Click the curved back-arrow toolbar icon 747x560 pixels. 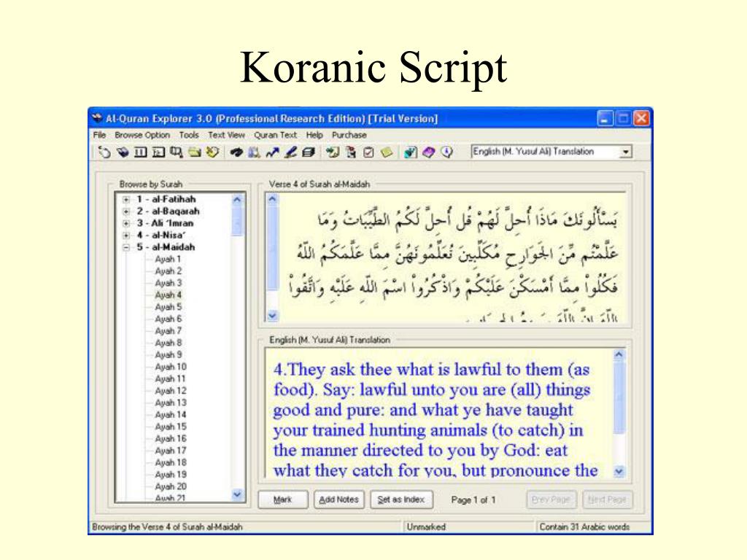(x=104, y=152)
